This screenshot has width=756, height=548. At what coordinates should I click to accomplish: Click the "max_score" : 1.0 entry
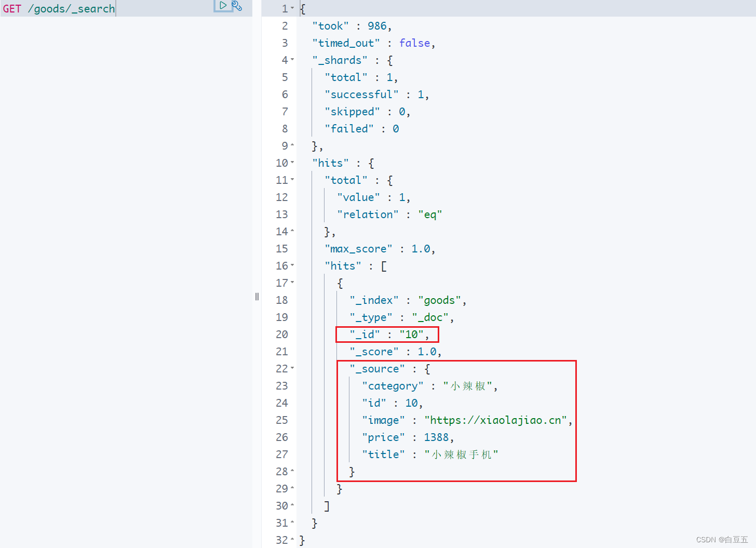pos(380,249)
